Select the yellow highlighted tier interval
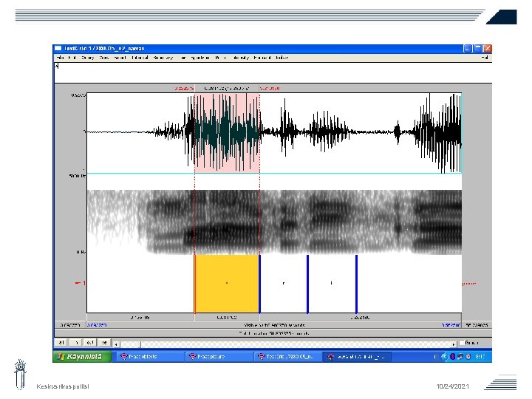 (227, 284)
